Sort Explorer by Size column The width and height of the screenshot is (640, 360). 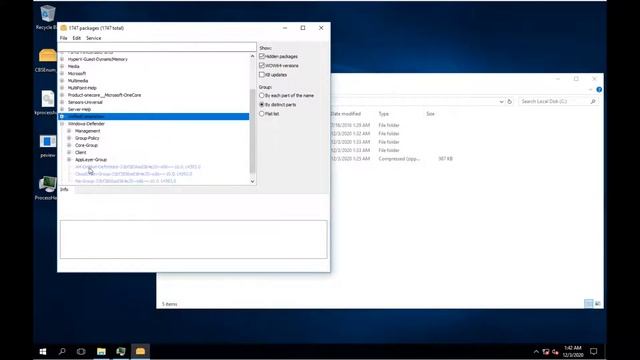point(431,114)
